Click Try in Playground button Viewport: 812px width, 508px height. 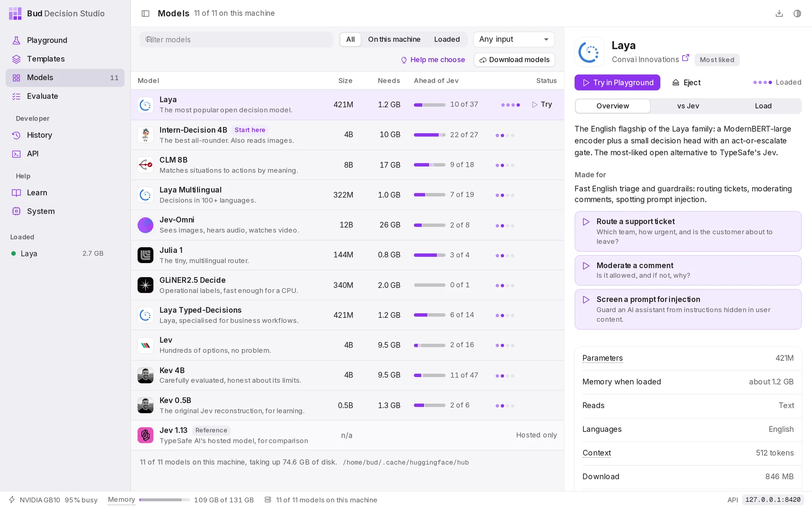point(617,82)
